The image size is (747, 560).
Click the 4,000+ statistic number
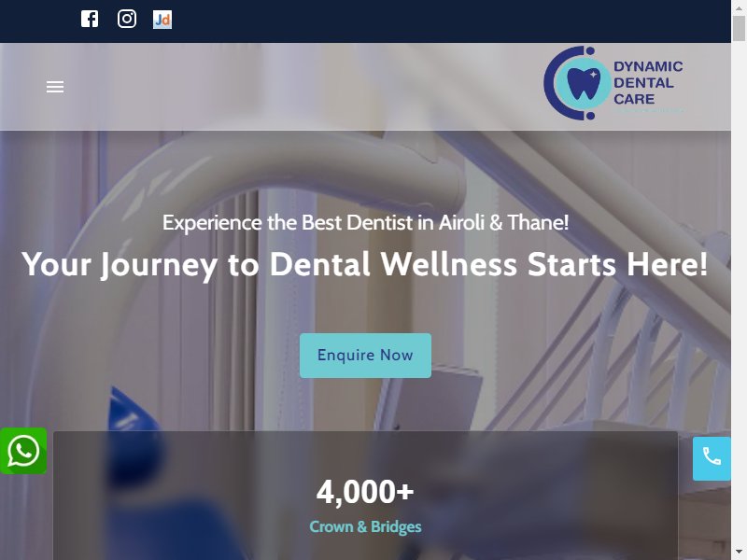[x=365, y=492]
